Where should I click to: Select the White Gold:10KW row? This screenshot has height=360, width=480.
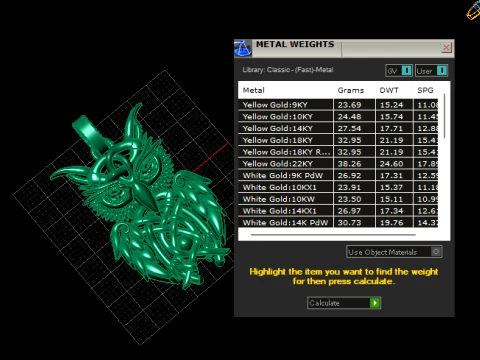point(338,199)
